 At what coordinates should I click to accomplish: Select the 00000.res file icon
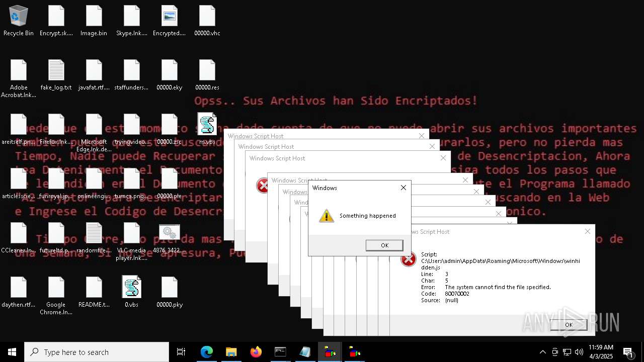coord(207,75)
